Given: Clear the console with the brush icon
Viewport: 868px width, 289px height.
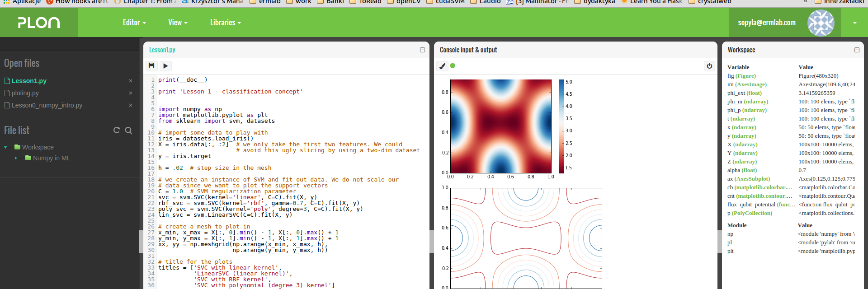Looking at the screenshot, I should [443, 66].
